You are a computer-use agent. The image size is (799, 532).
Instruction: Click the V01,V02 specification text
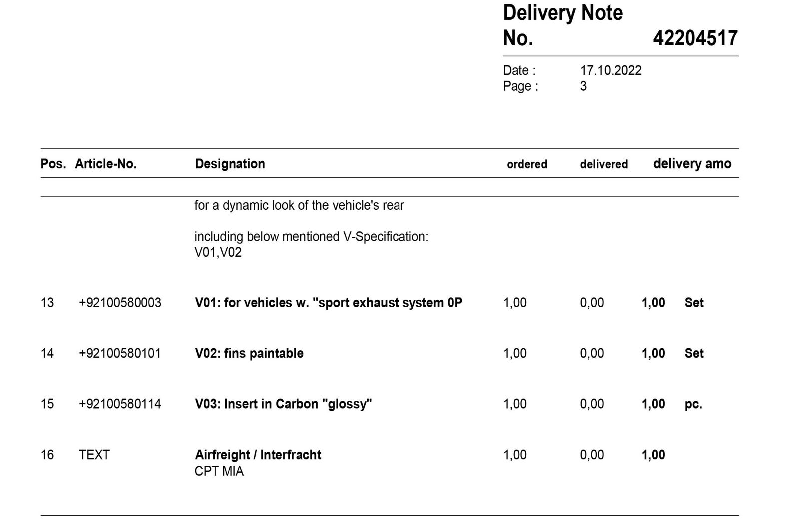point(218,252)
